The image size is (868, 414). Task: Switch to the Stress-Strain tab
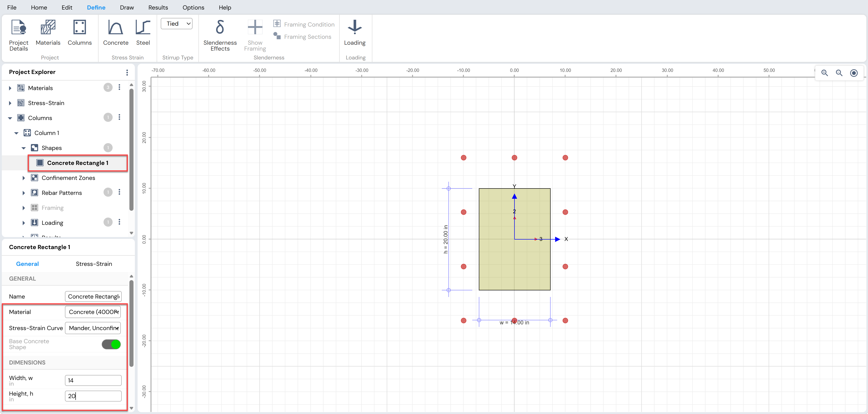pos(94,264)
